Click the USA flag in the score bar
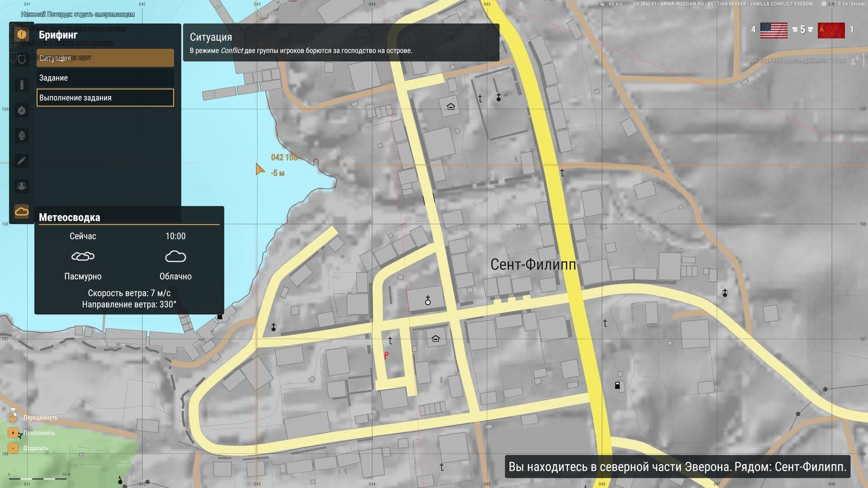 pyautogui.click(x=774, y=30)
